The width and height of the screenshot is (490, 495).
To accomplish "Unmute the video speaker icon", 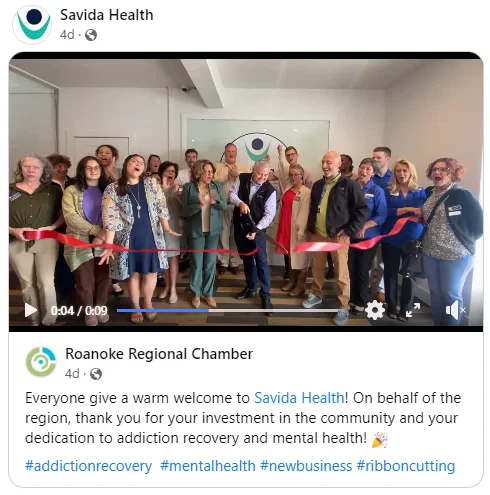I will (455, 310).
